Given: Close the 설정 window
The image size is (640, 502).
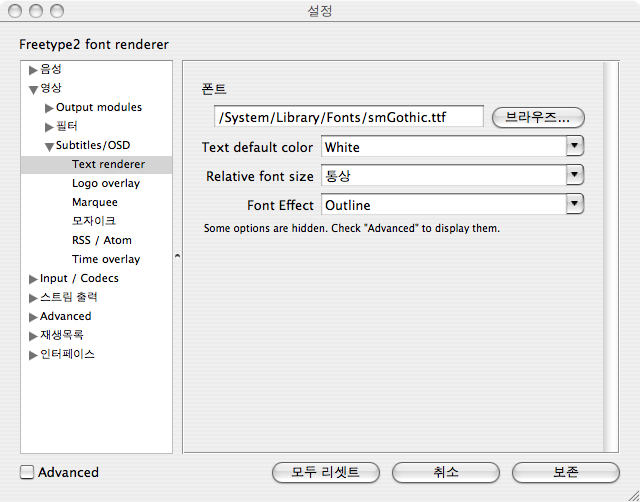Looking at the screenshot, I should pos(15,11).
